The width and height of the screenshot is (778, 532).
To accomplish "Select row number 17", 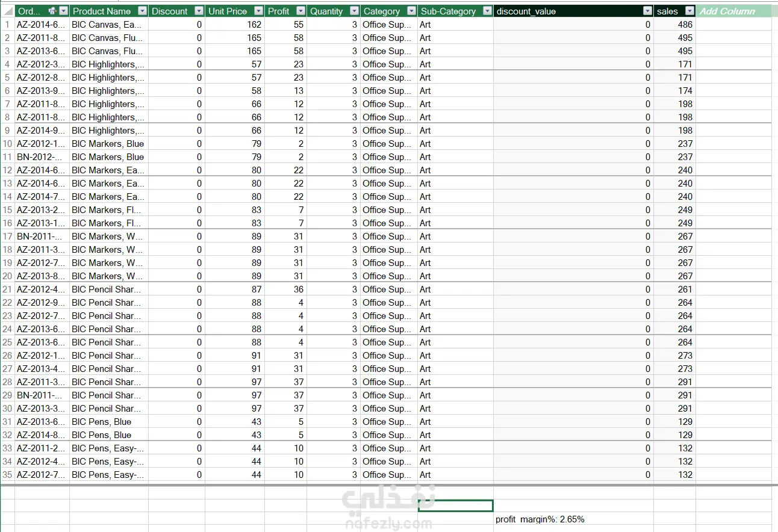I will point(7,236).
